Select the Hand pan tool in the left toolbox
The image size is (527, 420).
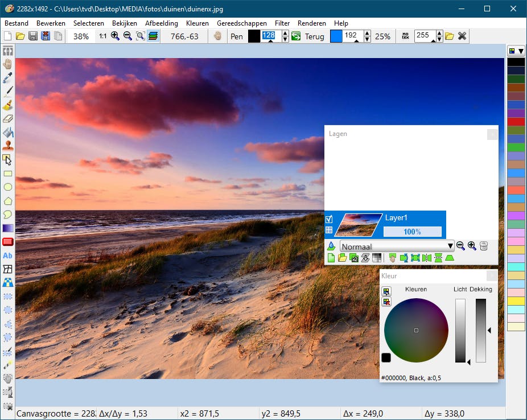pyautogui.click(x=8, y=64)
